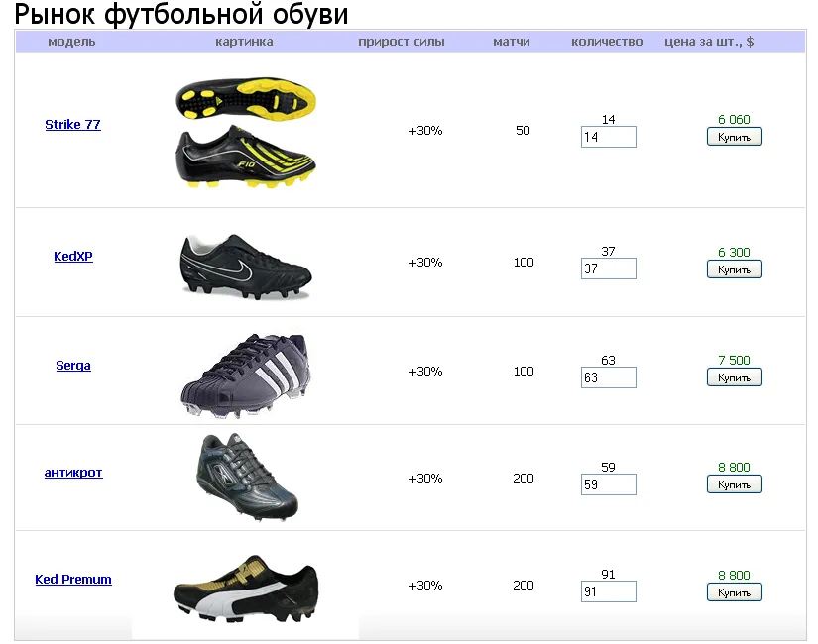This screenshot has width=818, height=644.
Task: Click the Serga striped boot image
Action: (x=246, y=376)
